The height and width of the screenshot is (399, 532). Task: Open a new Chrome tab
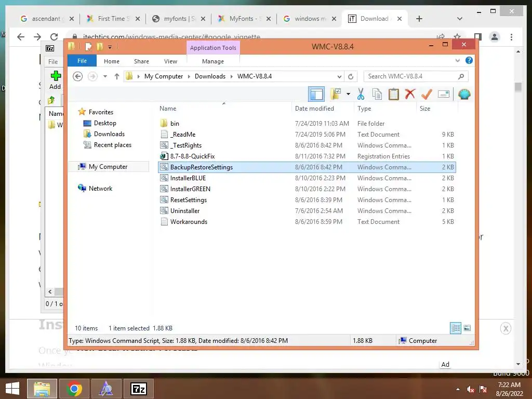point(419,19)
